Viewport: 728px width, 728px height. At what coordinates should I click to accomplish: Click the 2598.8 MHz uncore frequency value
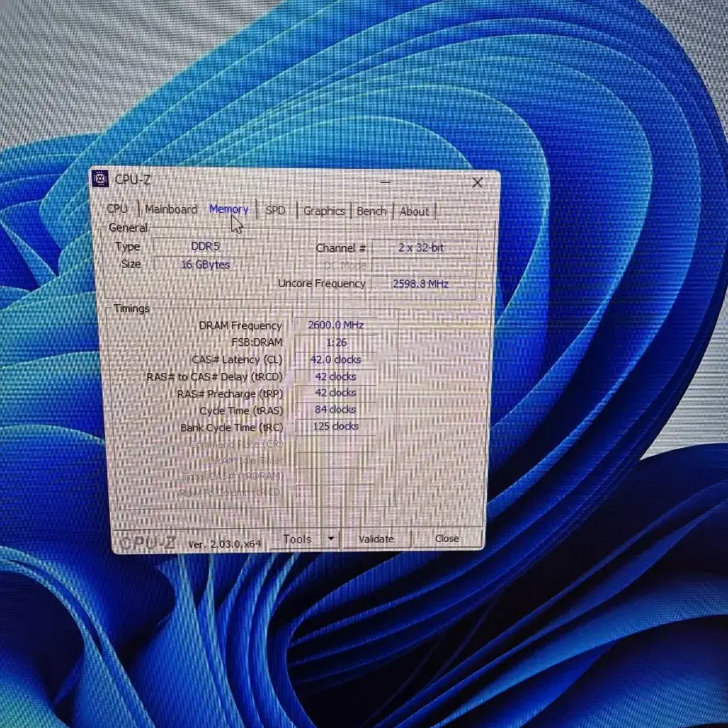[x=421, y=284]
